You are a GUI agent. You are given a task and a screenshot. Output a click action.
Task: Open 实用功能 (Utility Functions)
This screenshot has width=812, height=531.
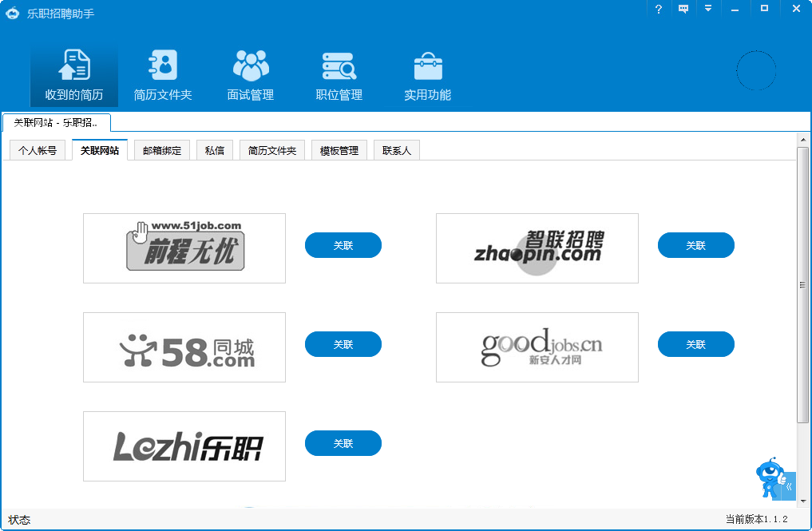click(427, 74)
